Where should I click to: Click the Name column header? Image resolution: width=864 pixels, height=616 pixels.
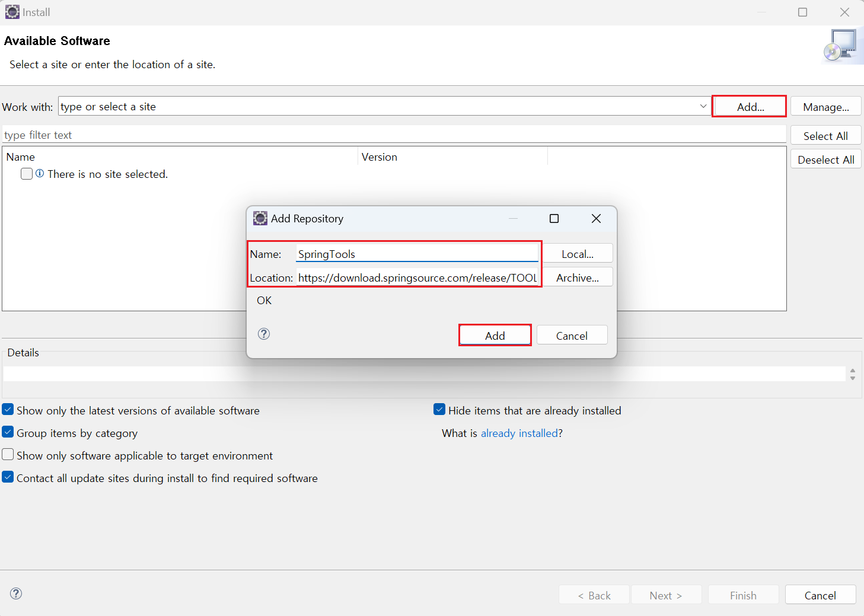21,157
